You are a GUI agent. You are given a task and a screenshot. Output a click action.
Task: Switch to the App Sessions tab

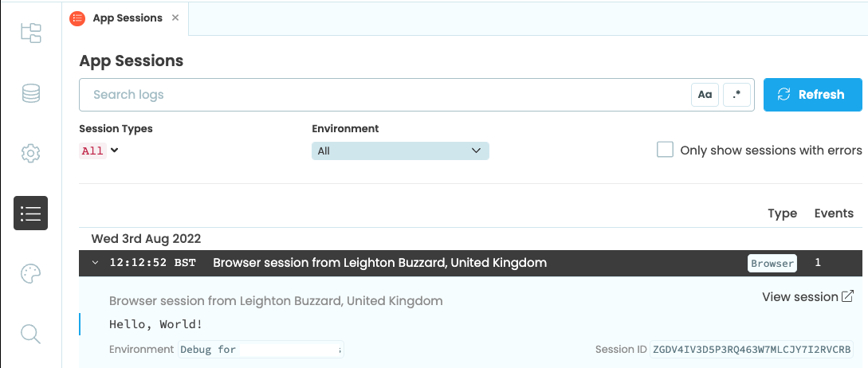tap(128, 18)
